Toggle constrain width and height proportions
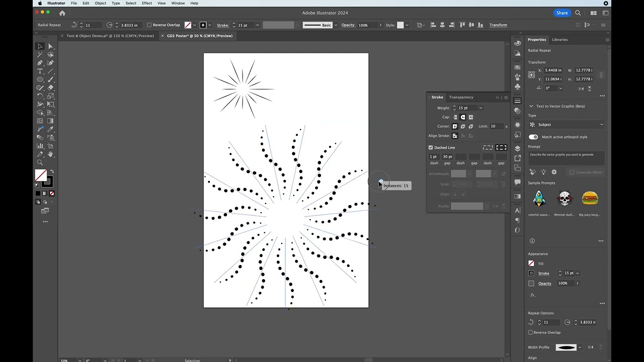This screenshot has width=644, height=362. [601, 75]
